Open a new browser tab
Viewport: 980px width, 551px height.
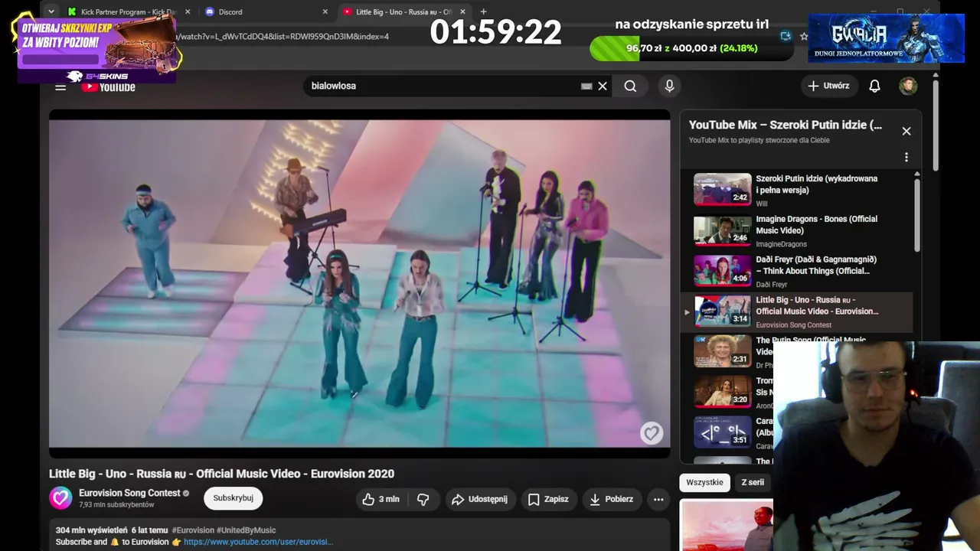483,11
